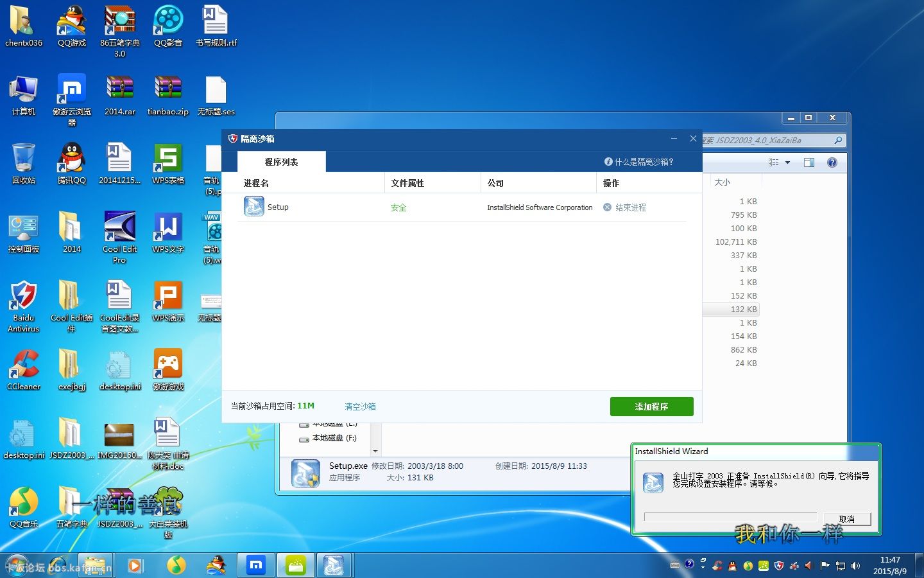Launch WPS文字 desktop shortcut

pyautogui.click(x=168, y=227)
